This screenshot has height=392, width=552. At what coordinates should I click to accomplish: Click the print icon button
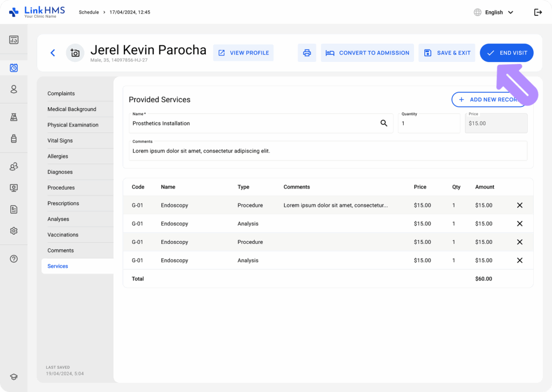tap(307, 53)
